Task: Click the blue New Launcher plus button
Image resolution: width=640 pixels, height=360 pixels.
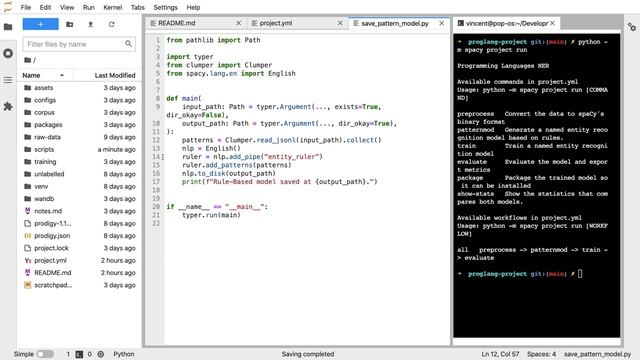Action: point(40,24)
